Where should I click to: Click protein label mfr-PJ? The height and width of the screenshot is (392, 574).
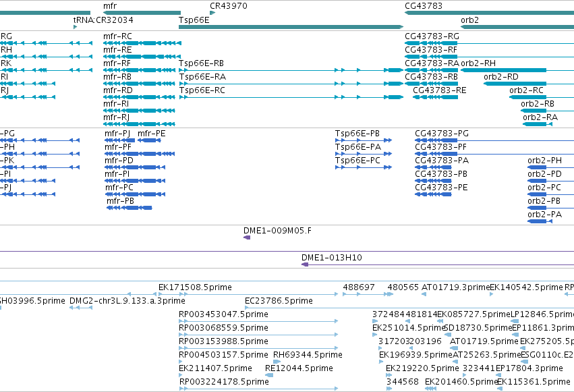click(x=117, y=134)
